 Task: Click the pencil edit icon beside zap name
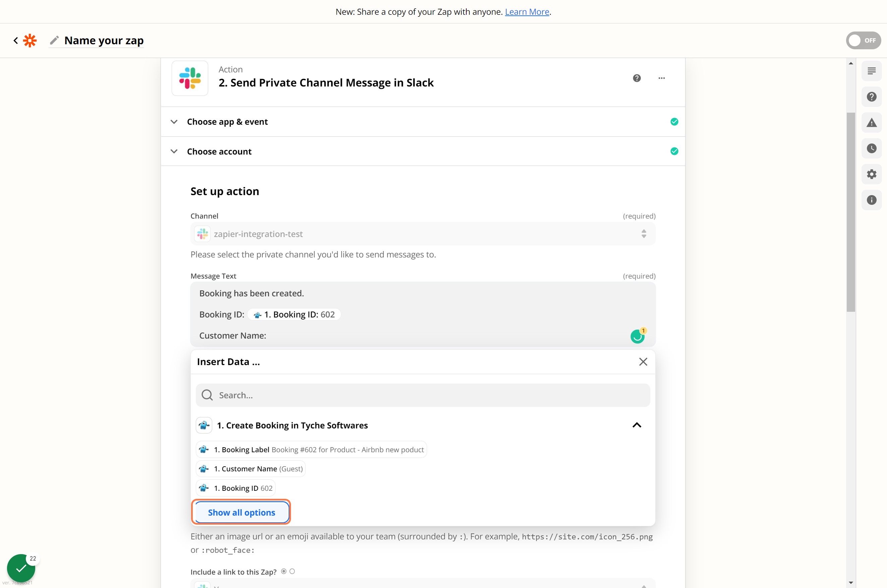coord(54,40)
